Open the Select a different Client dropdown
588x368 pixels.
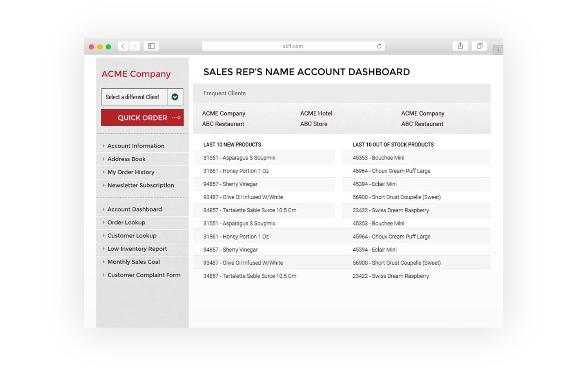142,97
